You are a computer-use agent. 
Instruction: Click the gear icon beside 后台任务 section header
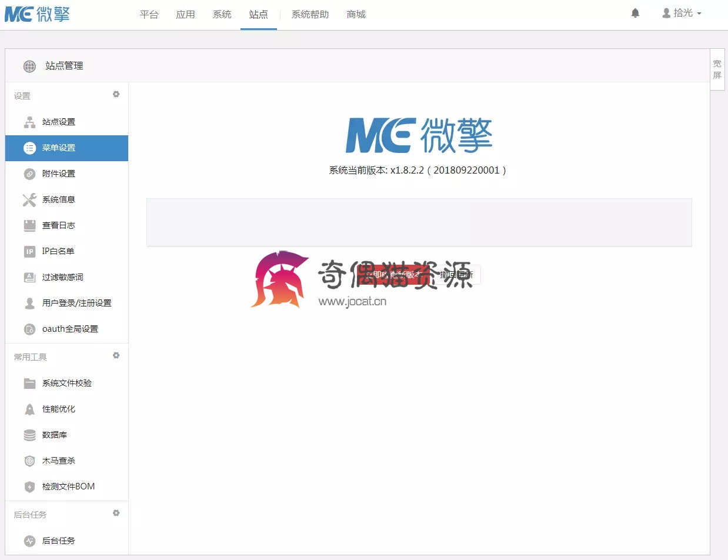click(116, 513)
